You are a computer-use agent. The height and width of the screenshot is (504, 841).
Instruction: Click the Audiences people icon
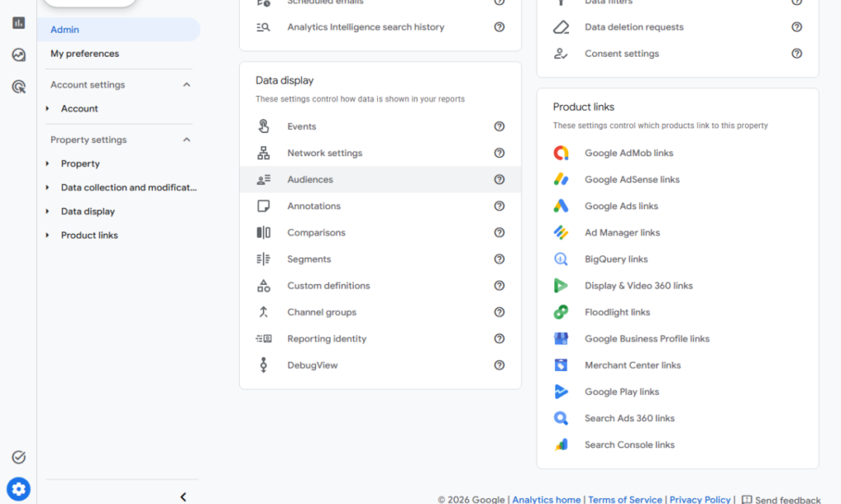264,180
